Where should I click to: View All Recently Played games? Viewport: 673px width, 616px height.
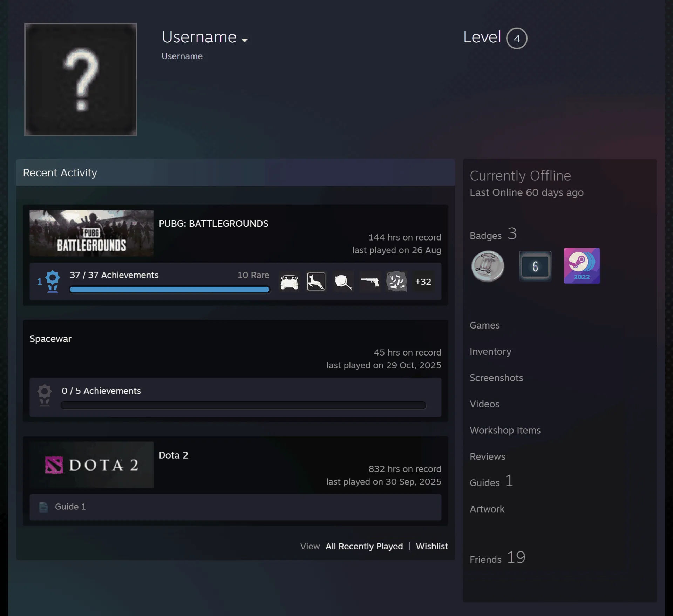point(364,547)
